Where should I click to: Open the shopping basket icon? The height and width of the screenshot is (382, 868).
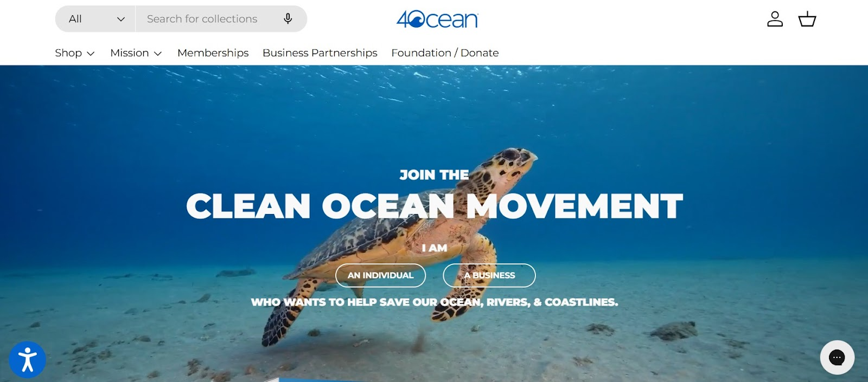[807, 19]
